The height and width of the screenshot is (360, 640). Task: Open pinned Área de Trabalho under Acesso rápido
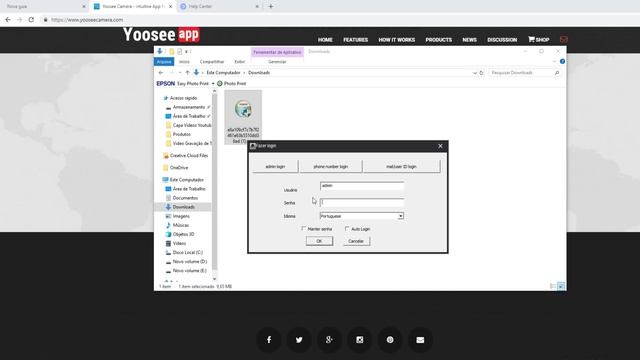189,116
